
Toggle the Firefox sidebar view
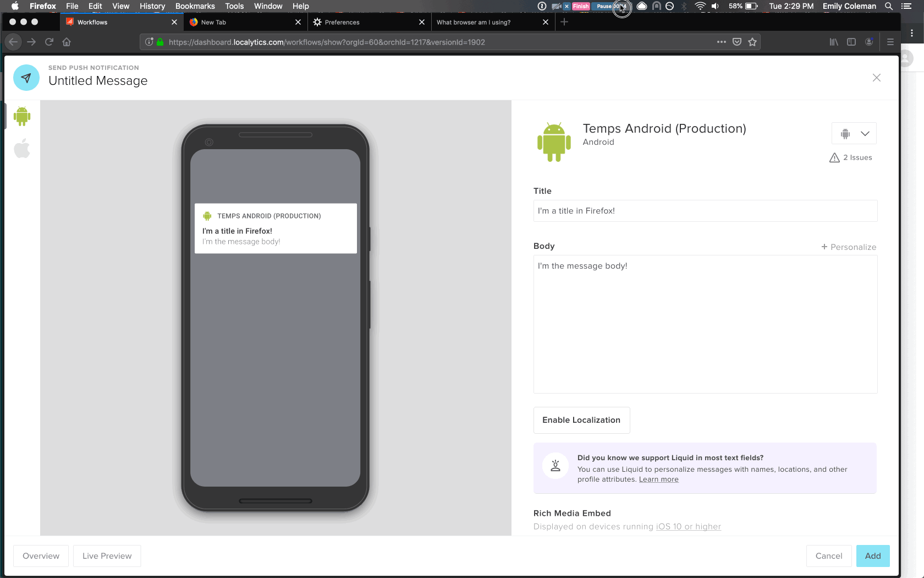851,42
